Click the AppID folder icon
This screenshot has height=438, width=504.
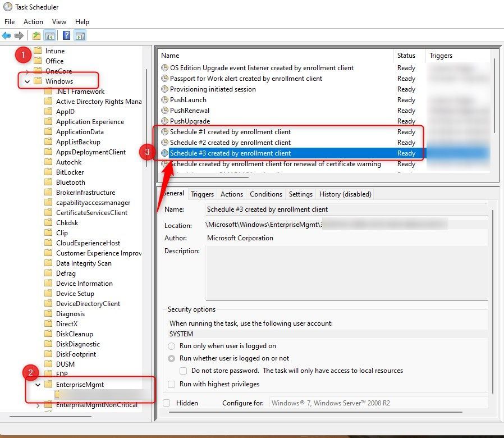[48, 111]
